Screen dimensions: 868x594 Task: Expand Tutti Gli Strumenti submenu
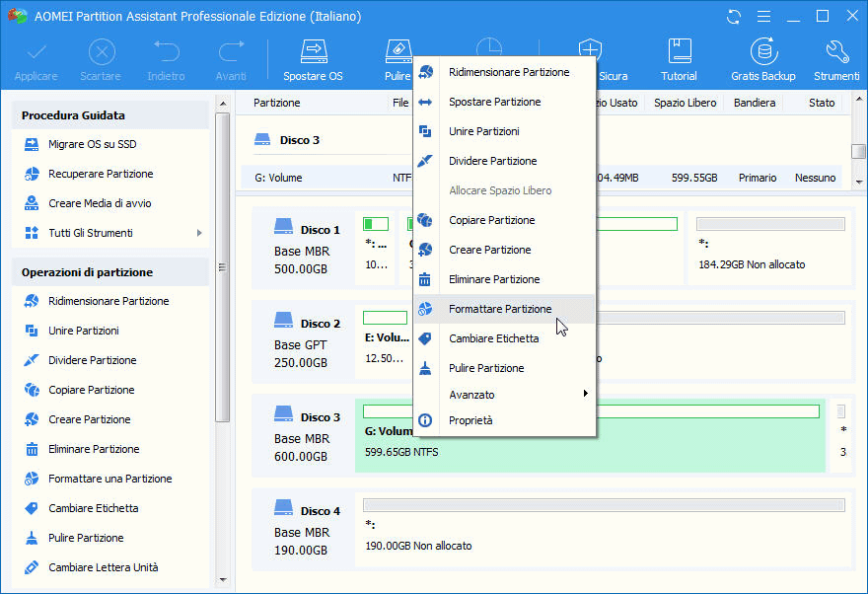point(200,233)
